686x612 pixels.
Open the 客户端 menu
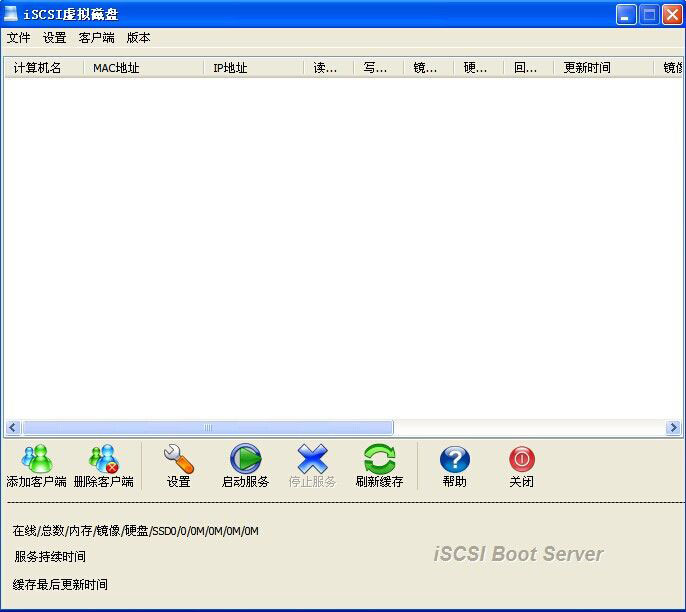coord(96,37)
